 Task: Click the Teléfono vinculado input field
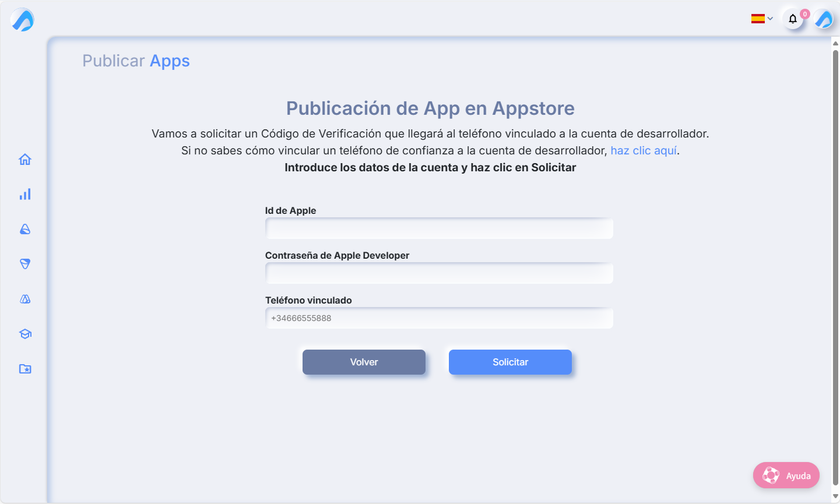(x=439, y=318)
